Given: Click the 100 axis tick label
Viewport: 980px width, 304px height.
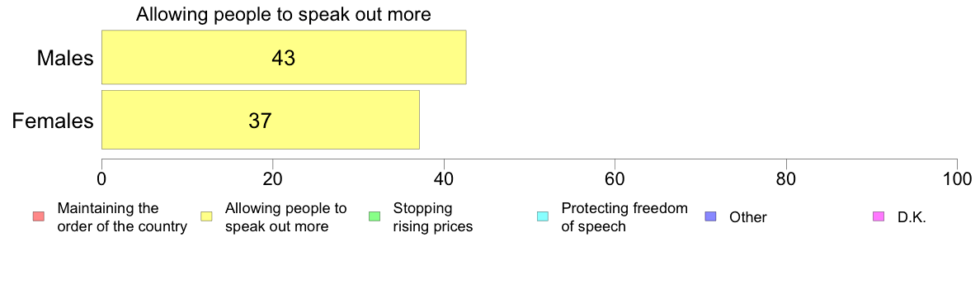Looking at the screenshot, I should [957, 179].
